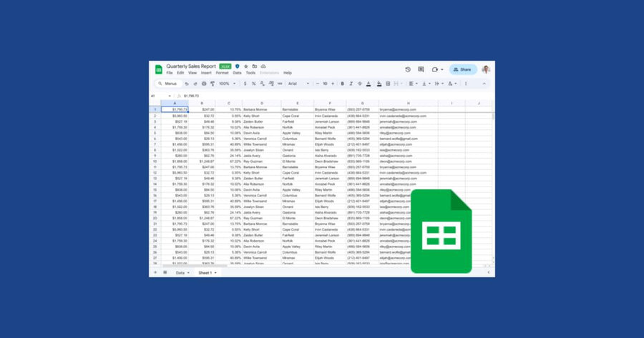Open version history clock icon

click(408, 69)
